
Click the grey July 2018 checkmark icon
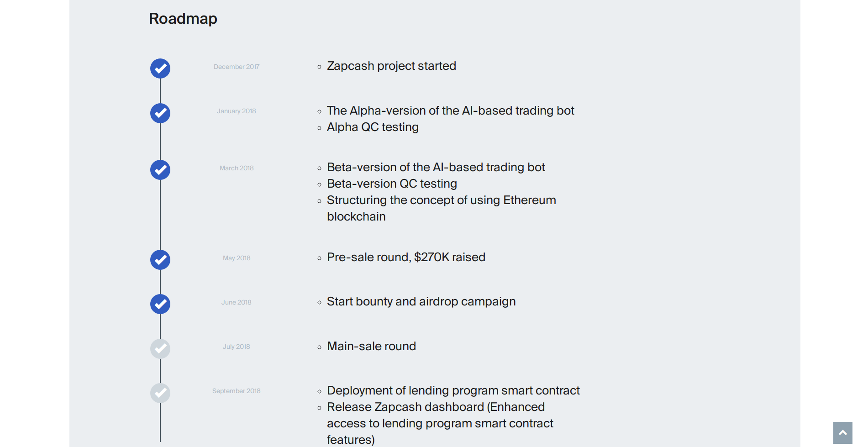tap(160, 349)
